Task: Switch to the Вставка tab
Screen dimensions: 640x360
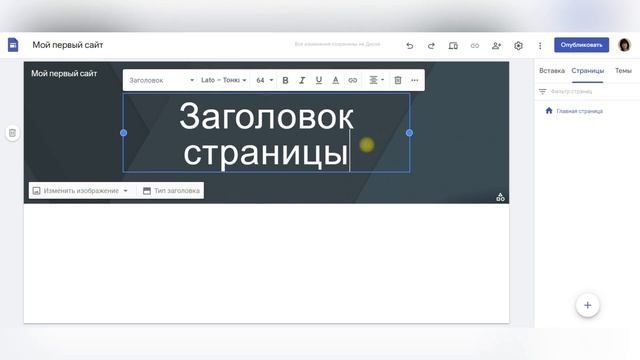Action: [x=552, y=71]
